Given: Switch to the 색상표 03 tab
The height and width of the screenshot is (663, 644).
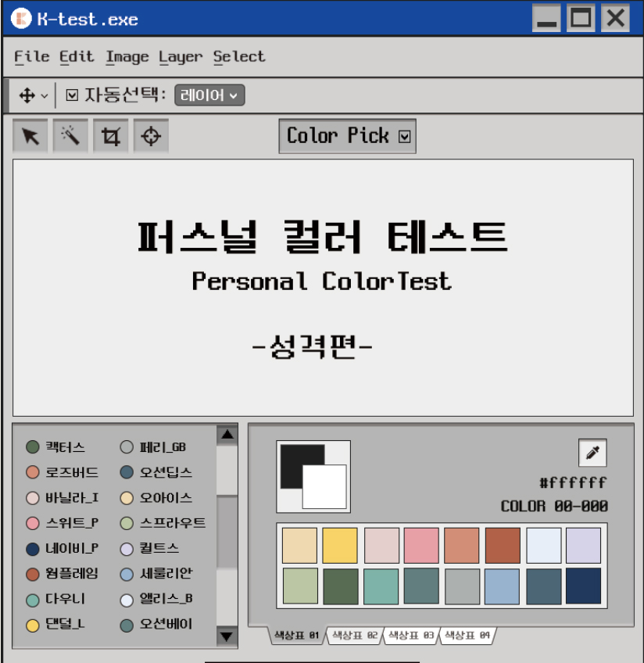Looking at the screenshot, I should [x=412, y=635].
